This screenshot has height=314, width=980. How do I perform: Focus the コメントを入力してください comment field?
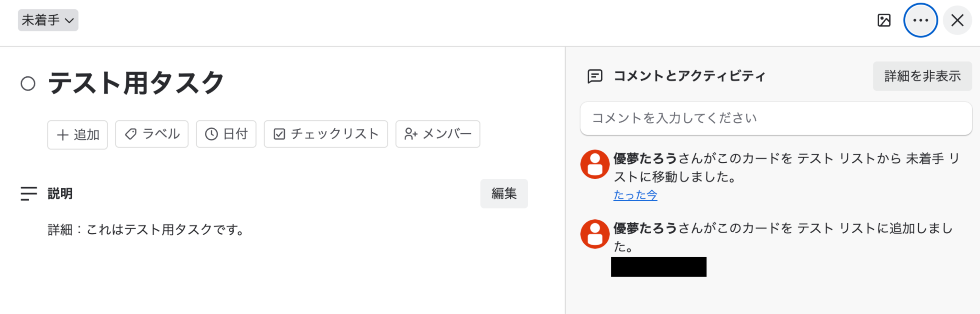click(776, 118)
